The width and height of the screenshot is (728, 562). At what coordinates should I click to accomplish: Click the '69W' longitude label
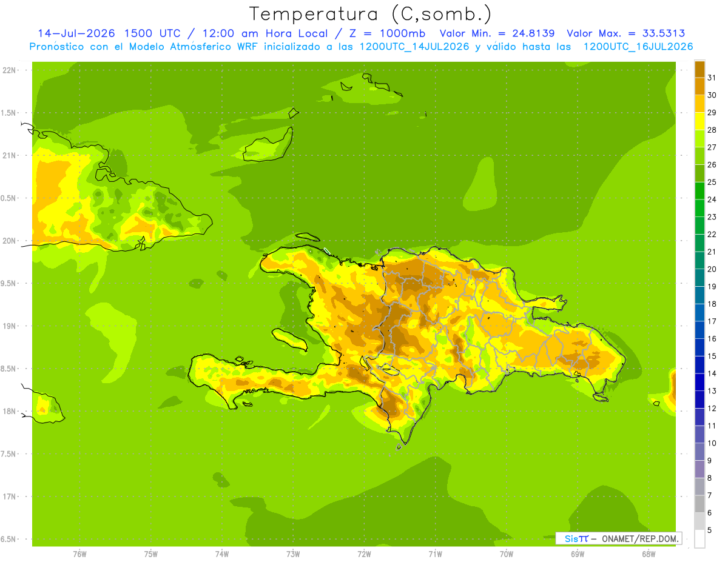pos(578,554)
